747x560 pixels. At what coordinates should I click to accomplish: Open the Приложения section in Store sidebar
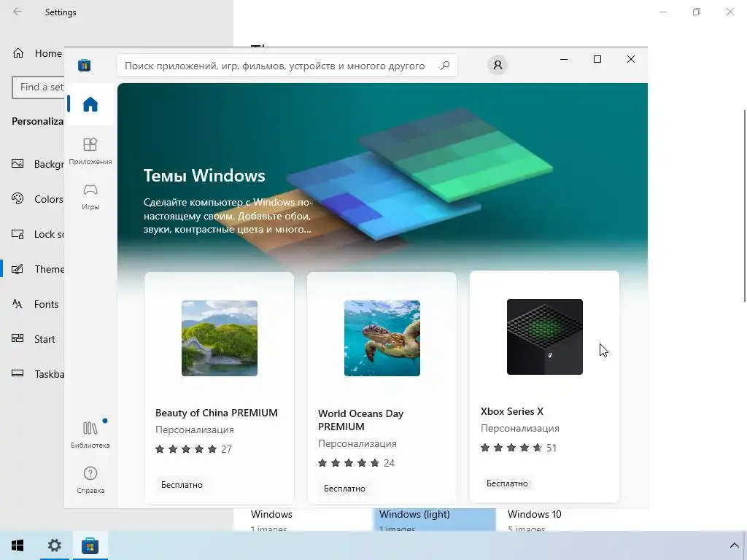(x=90, y=151)
